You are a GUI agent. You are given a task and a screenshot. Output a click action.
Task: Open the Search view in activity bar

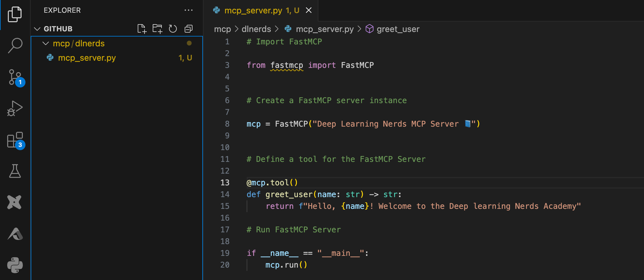pyautogui.click(x=15, y=45)
